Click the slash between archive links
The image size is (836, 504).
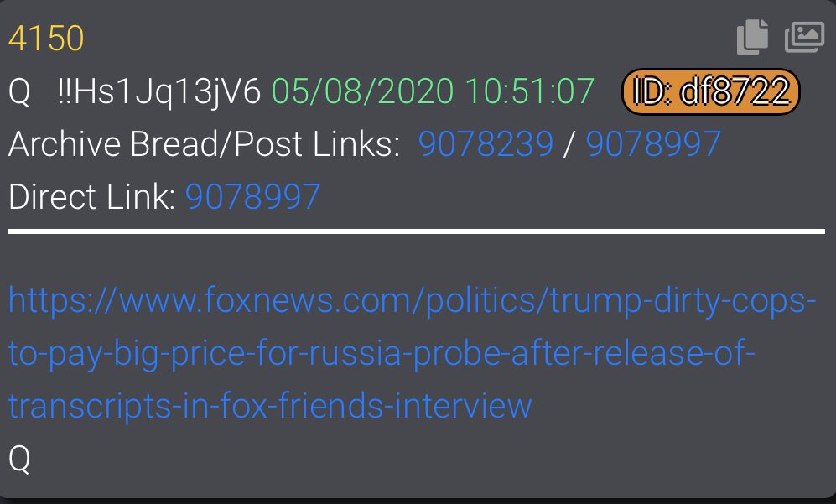(569, 144)
